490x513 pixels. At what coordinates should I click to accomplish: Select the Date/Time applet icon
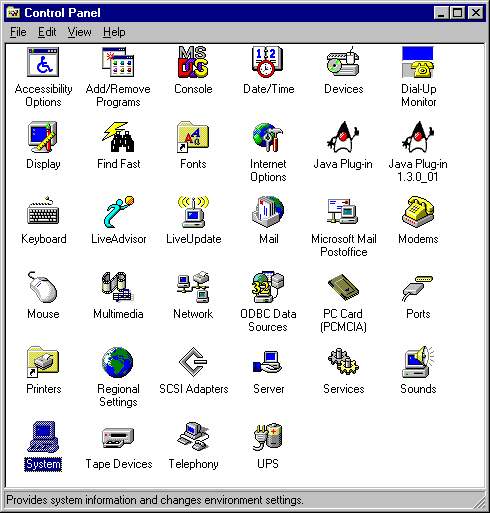[268, 62]
